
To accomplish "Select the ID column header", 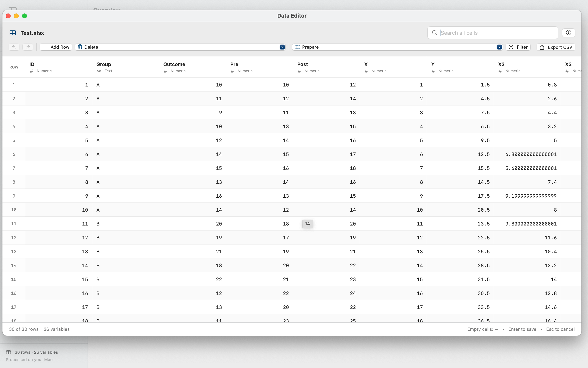I will tap(59, 67).
